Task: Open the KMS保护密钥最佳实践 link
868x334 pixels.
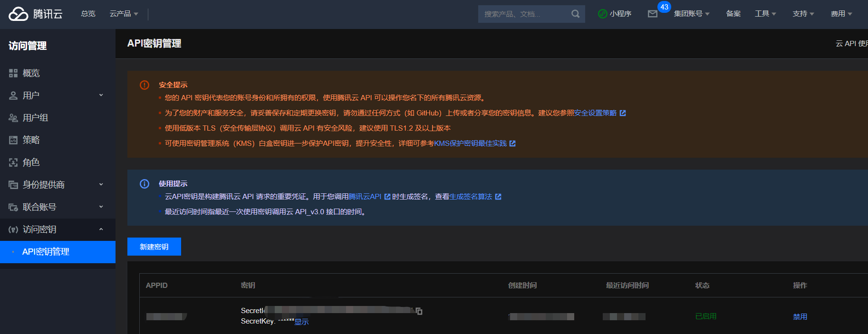Action: pos(471,143)
